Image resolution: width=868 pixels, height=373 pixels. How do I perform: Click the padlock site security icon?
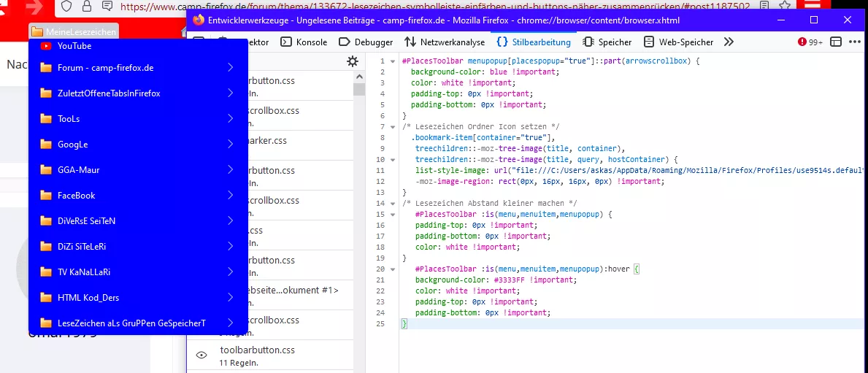tap(87, 7)
